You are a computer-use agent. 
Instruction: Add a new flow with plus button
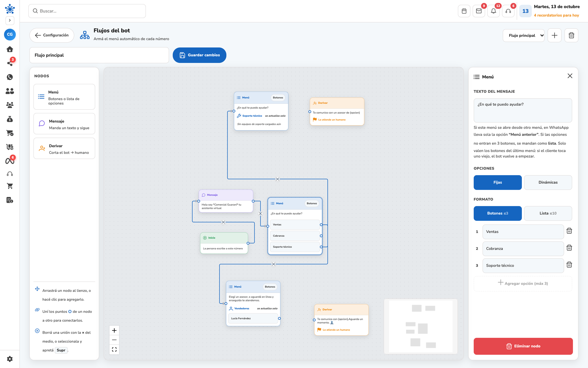[x=555, y=35]
